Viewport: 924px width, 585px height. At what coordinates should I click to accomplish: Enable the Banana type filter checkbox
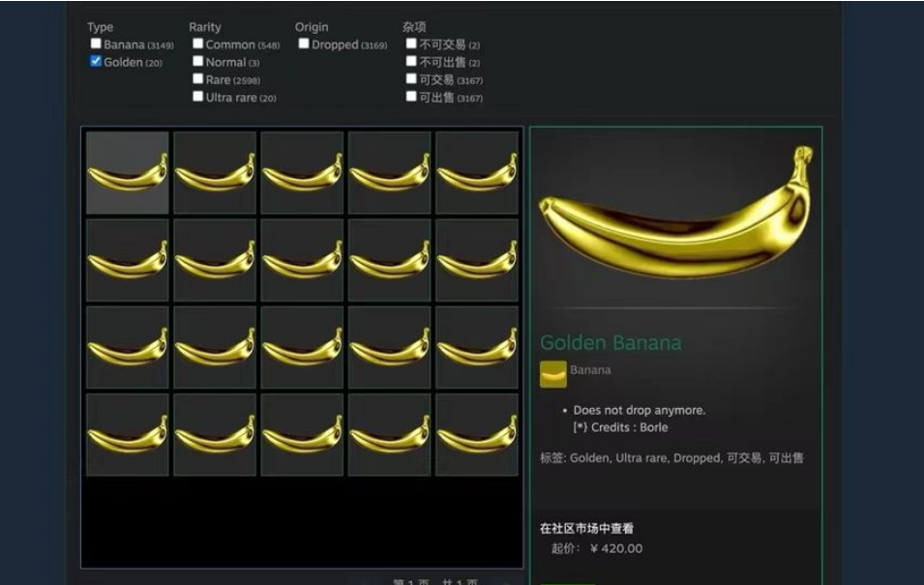96,44
